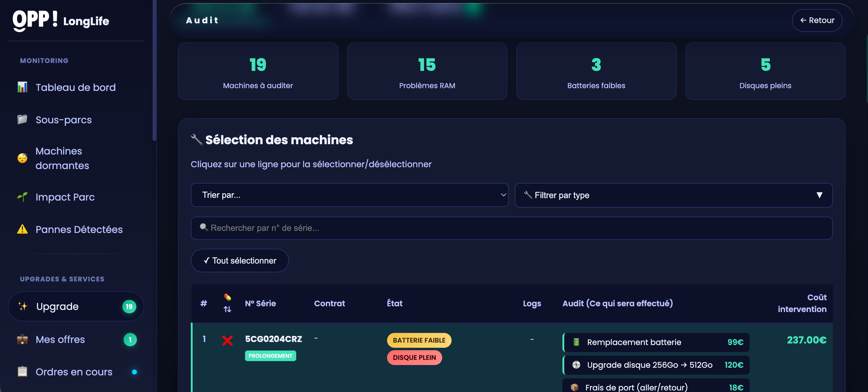868x392 pixels.
Task: Click the Impact Parc seedling icon
Action: click(22, 197)
